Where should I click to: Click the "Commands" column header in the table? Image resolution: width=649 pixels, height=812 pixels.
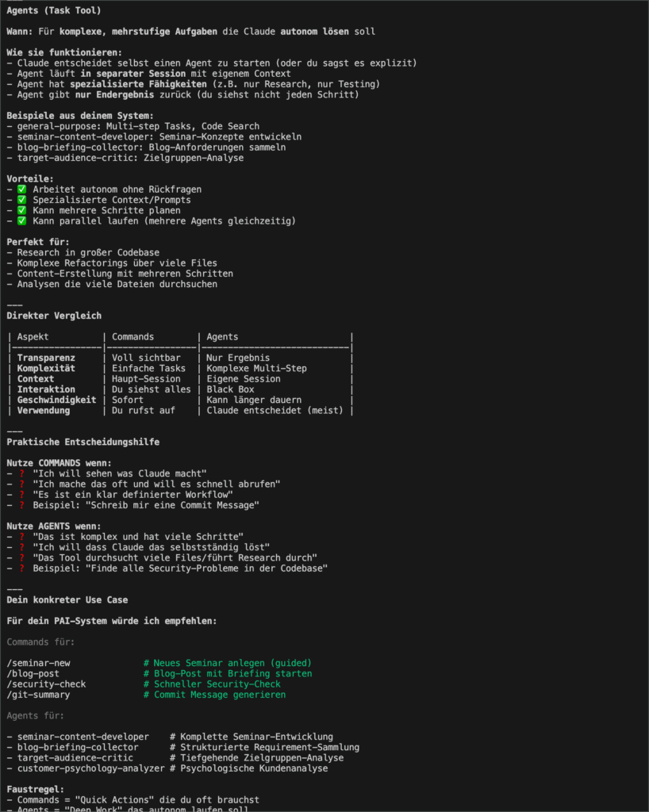132,337
